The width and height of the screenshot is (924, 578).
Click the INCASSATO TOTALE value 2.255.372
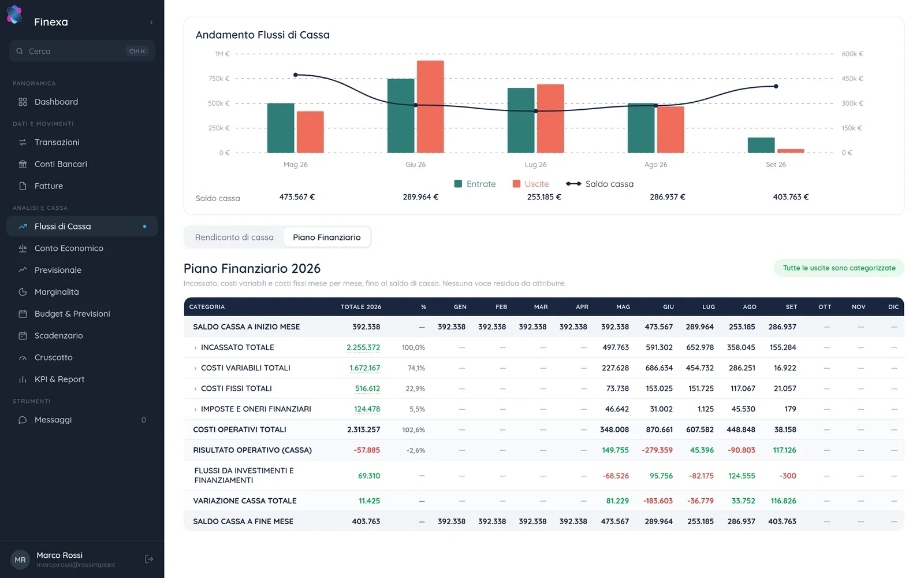(x=363, y=347)
